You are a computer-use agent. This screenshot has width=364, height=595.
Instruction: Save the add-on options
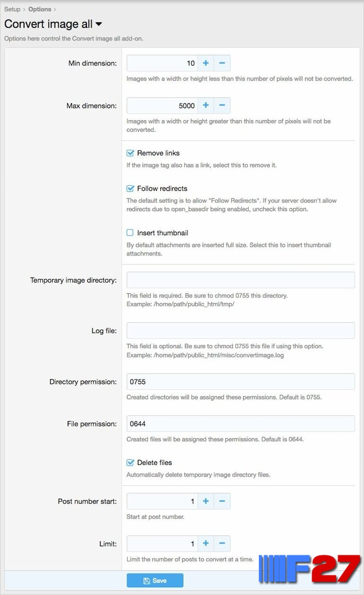(x=155, y=581)
